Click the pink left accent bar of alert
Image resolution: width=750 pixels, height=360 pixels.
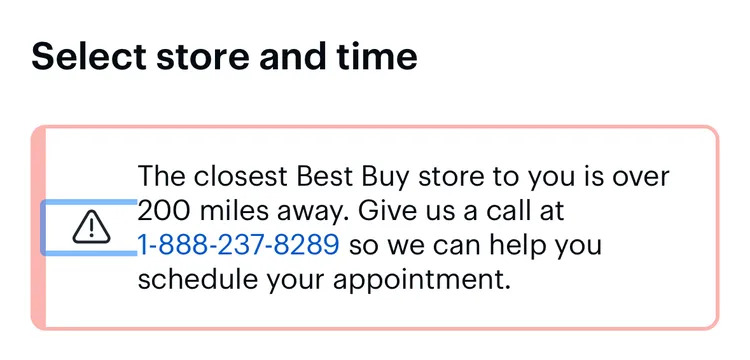[38, 228]
